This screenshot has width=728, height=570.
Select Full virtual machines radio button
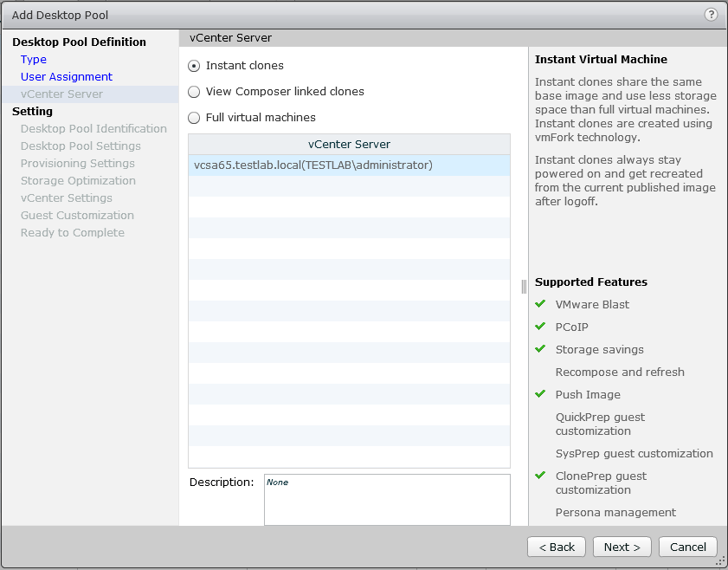(x=194, y=118)
